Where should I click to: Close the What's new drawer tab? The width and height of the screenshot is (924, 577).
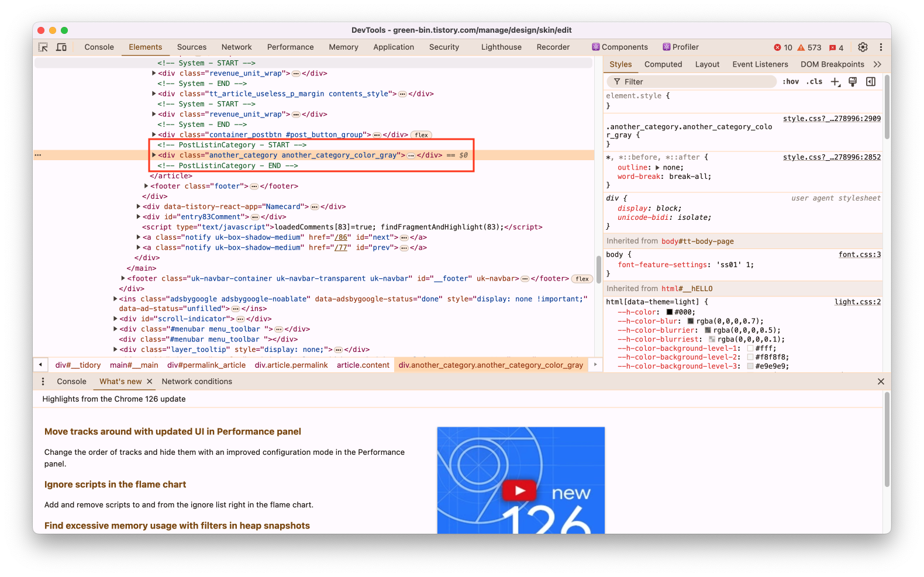click(x=150, y=381)
